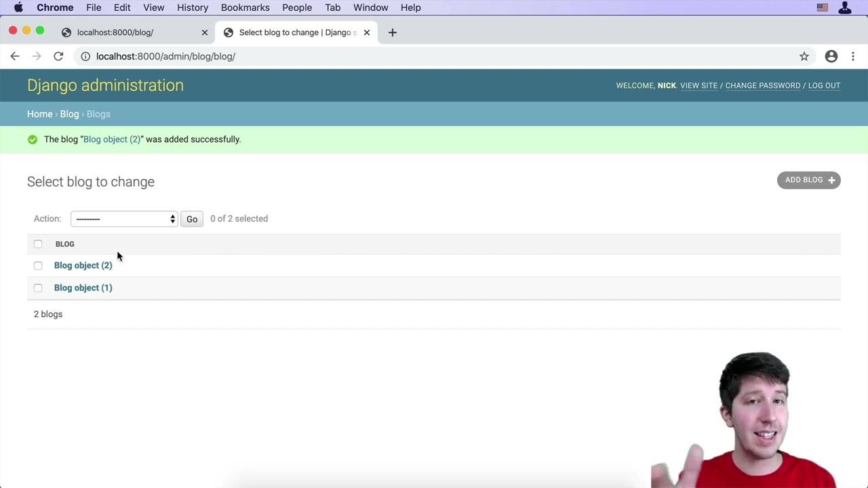Reload the page with the refresh icon
Image resolution: width=868 pixels, height=488 pixels.
tap(58, 56)
